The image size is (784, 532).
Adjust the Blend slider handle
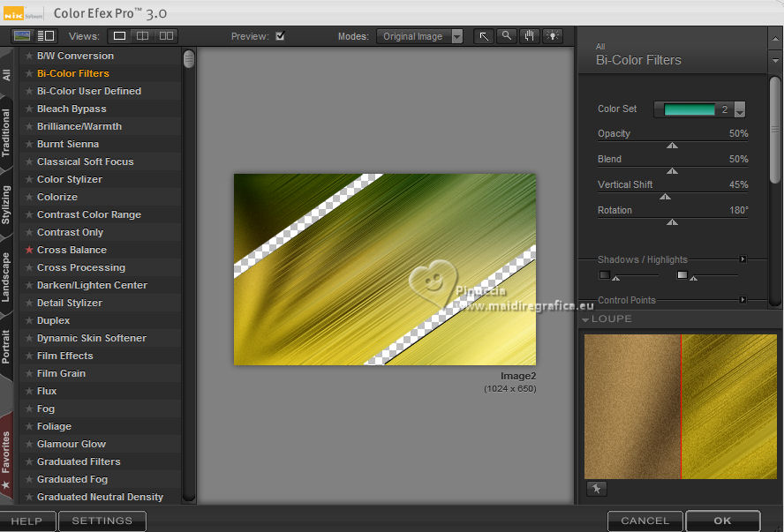pyautogui.click(x=672, y=171)
